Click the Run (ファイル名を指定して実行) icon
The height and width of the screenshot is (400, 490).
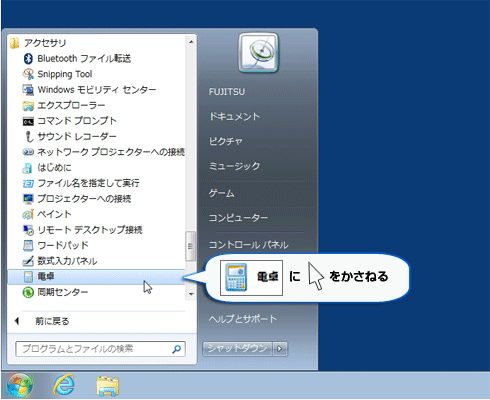[28, 183]
